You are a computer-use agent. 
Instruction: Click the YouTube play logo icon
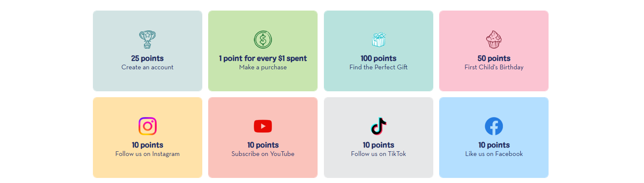pos(263,126)
